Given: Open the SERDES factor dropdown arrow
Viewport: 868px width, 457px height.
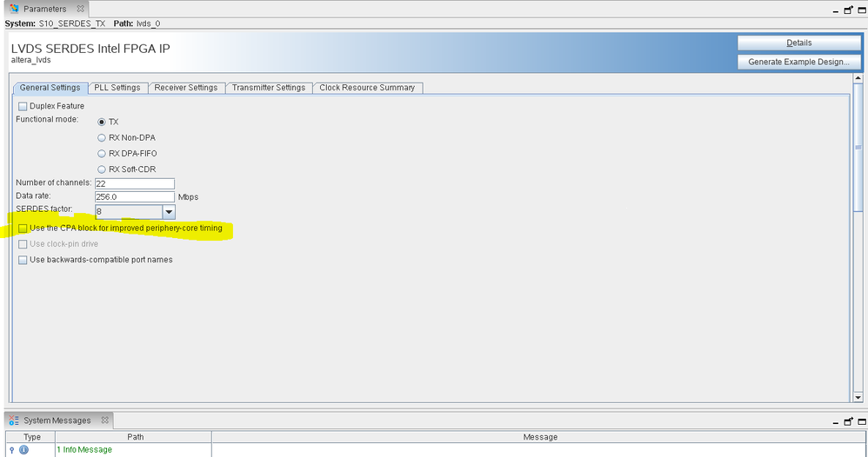Looking at the screenshot, I should click(x=169, y=212).
